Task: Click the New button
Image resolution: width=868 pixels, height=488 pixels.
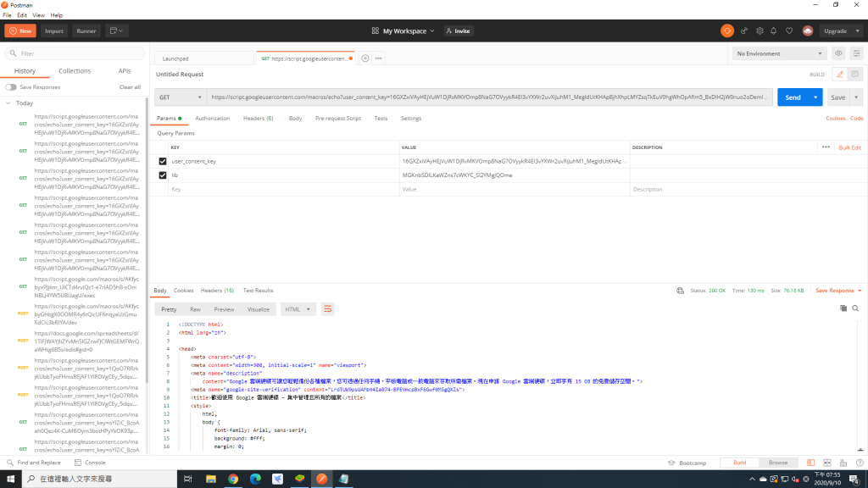Action: 20,31
